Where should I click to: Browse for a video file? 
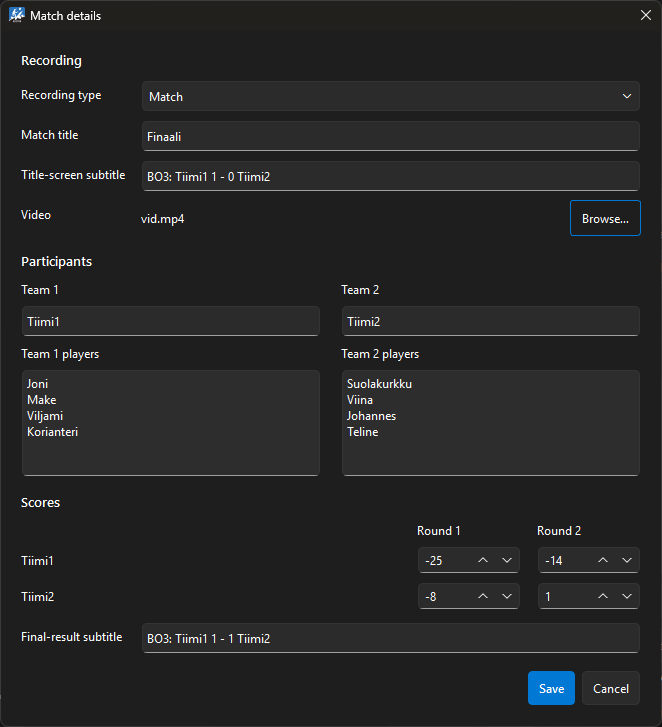tap(605, 218)
